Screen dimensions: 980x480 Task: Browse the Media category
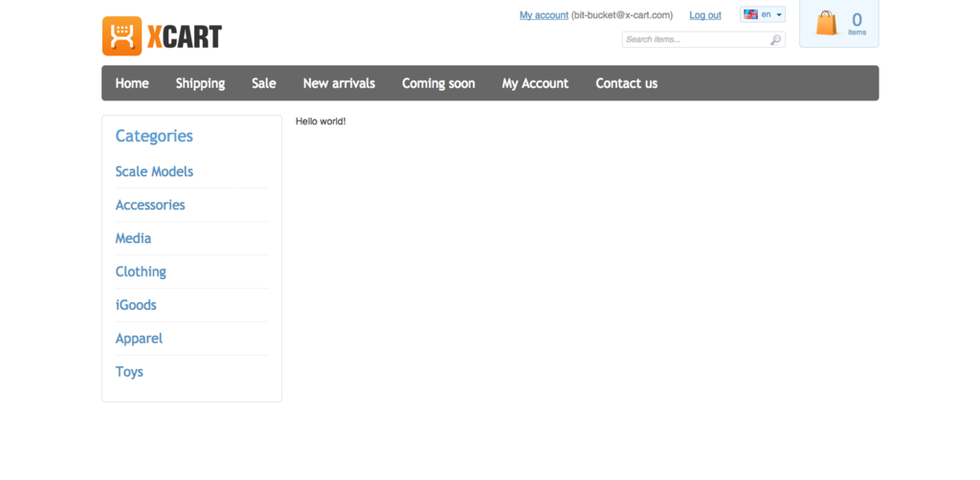(x=133, y=239)
